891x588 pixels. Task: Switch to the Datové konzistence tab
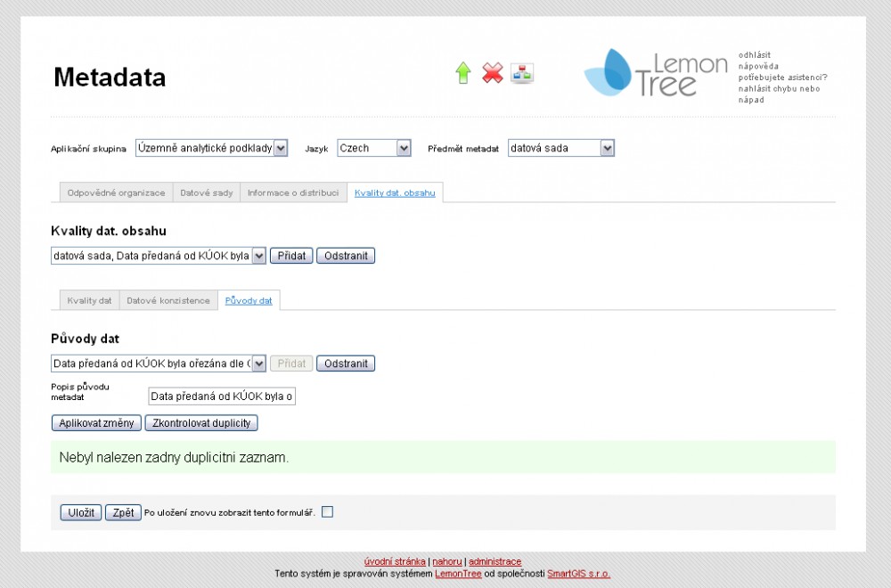[x=168, y=300]
